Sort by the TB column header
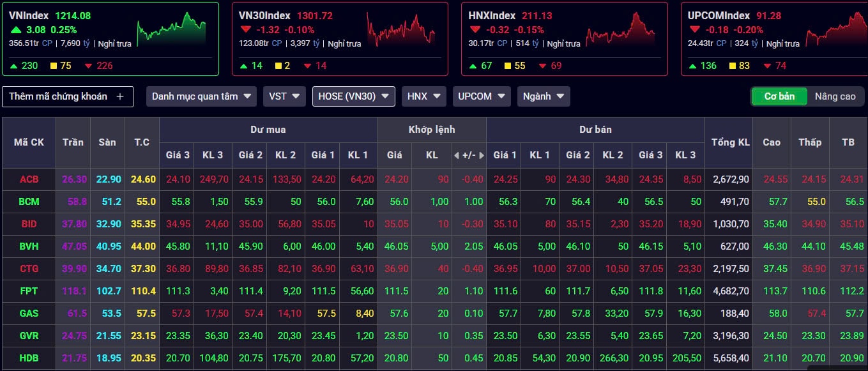 [x=848, y=142]
